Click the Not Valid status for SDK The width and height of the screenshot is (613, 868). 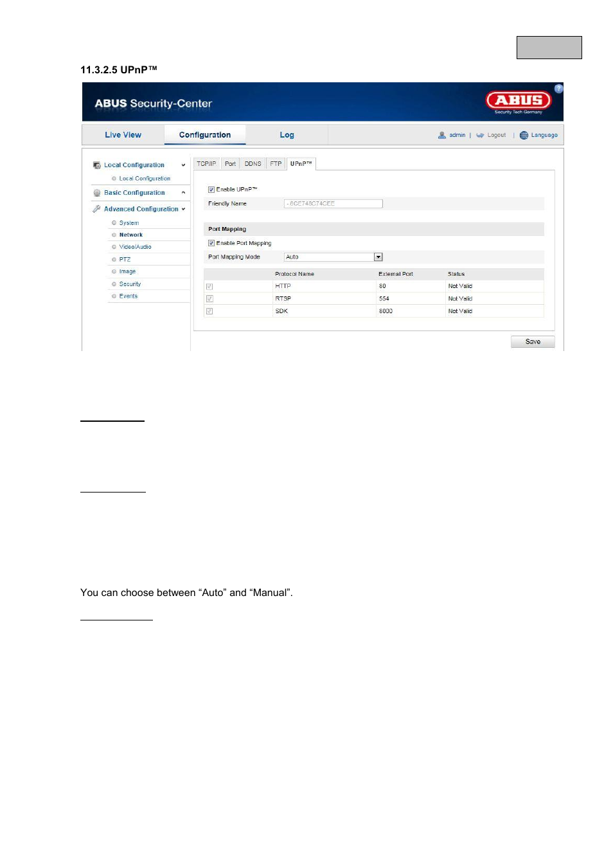(460, 311)
